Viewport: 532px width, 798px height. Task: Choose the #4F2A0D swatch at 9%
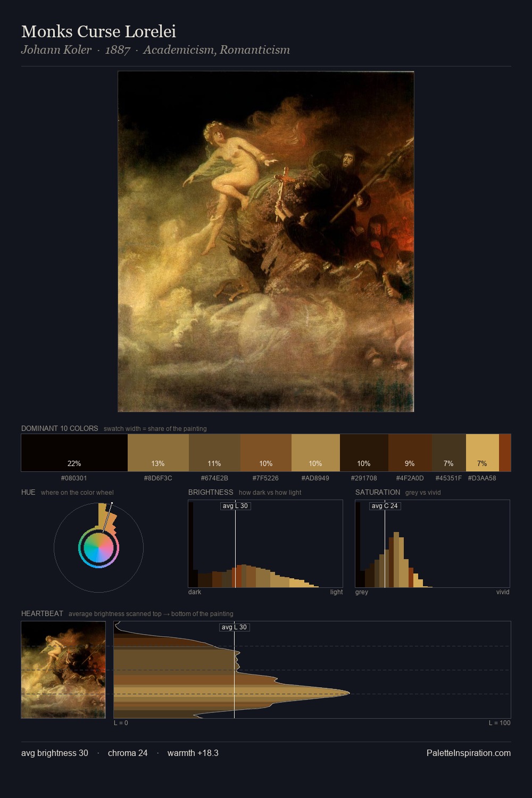pyautogui.click(x=410, y=453)
